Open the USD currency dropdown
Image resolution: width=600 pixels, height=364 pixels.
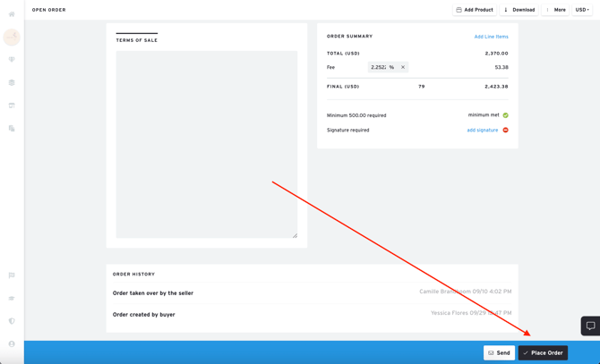click(x=582, y=10)
